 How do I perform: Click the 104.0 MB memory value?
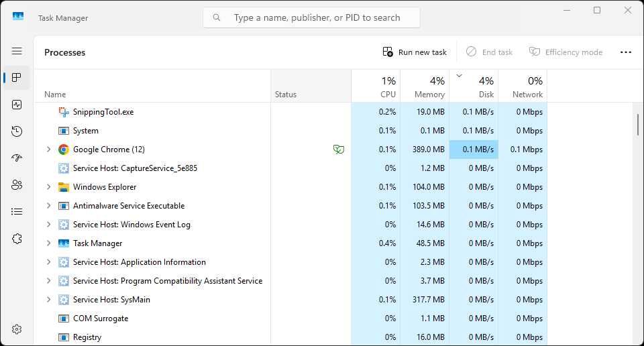point(429,187)
